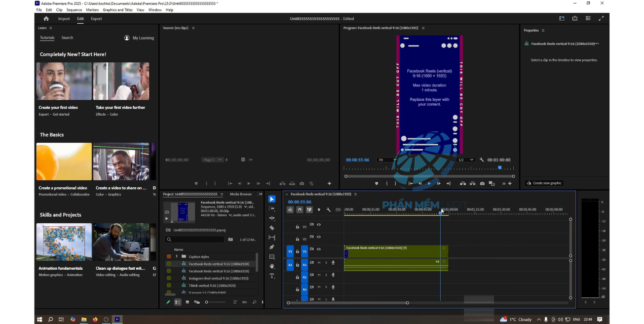
Task: Toggle insert sequences as nests button
Action: point(290,210)
